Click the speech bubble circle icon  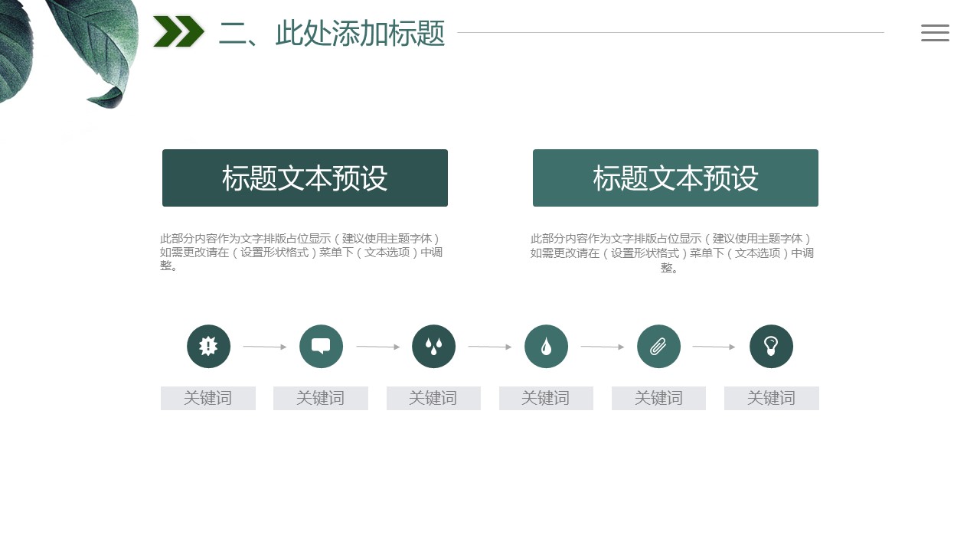(321, 347)
